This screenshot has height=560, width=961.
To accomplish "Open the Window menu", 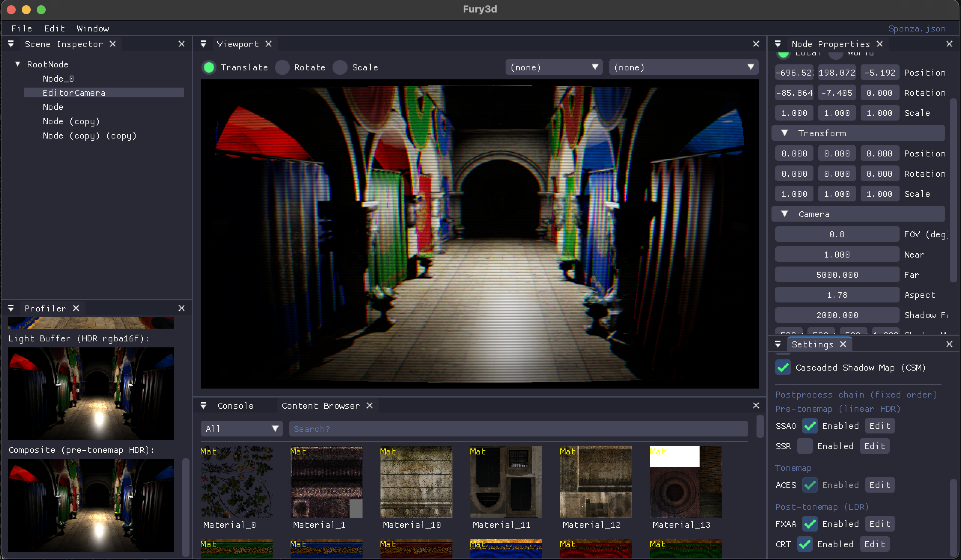I will pyautogui.click(x=93, y=28).
